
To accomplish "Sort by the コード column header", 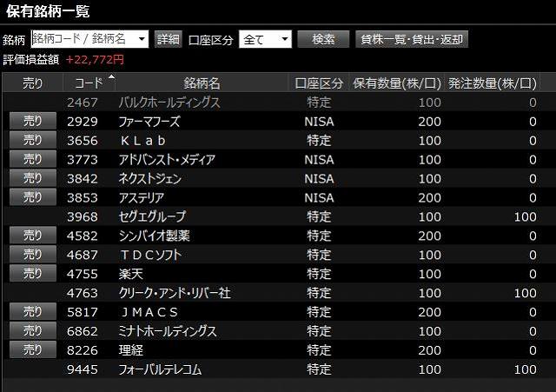I will click(89, 83).
